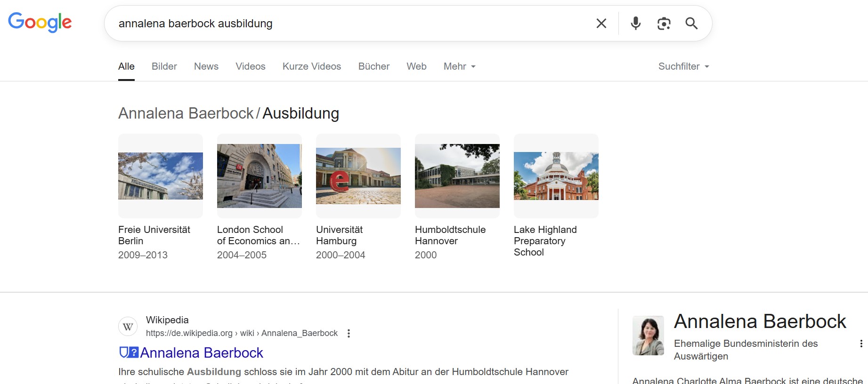Click 'Ehemalige Bundesministerin des Auswärtigen' subtitle
This screenshot has height=384, width=868.
[746, 350]
